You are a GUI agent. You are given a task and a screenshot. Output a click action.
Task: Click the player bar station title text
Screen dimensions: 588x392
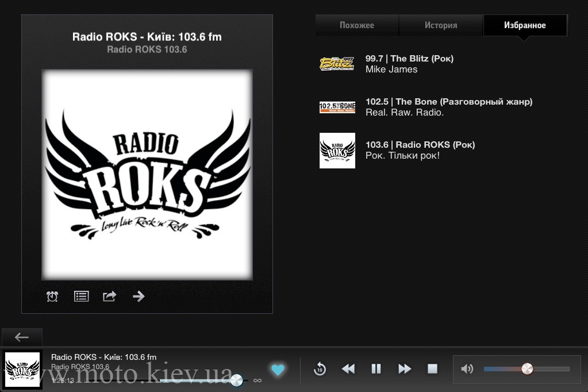[104, 357]
